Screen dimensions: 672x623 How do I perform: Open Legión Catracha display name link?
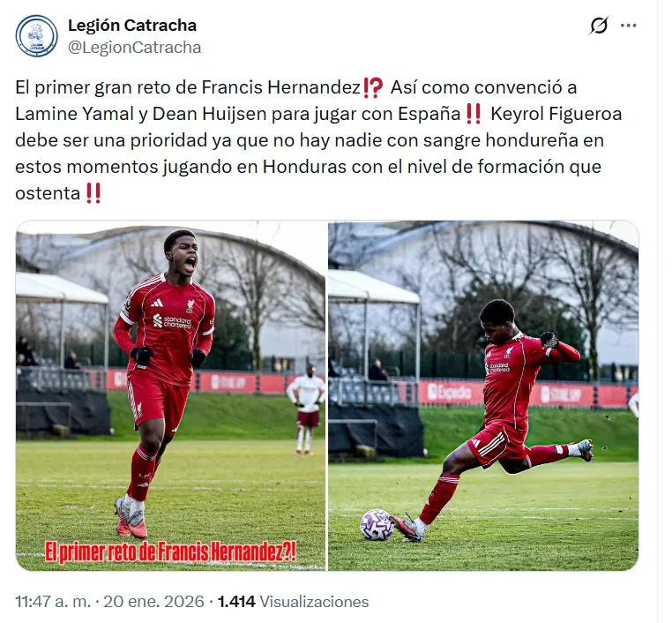coord(132,26)
